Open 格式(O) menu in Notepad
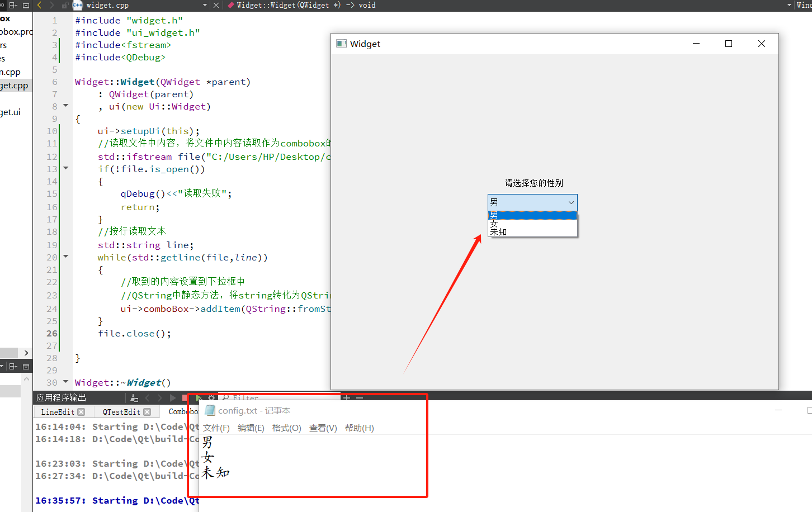The width and height of the screenshot is (812, 512). 287,428
